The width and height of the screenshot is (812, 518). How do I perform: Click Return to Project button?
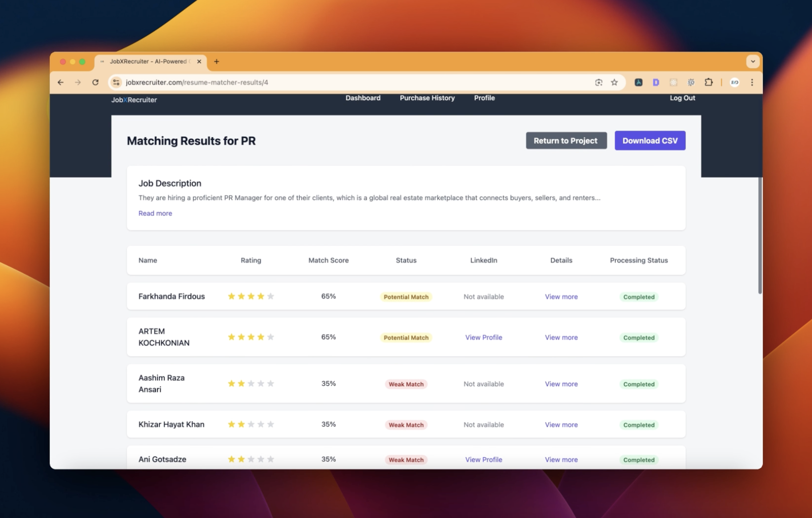tap(566, 141)
